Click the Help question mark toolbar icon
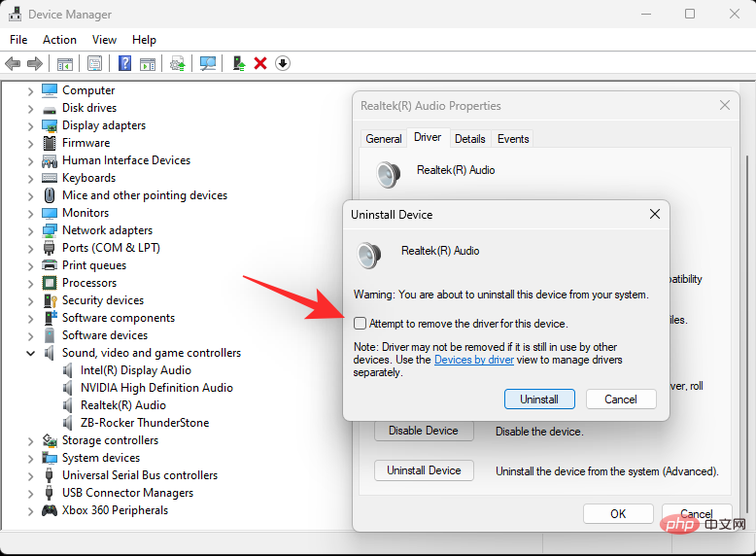This screenshot has height=556, width=756. tap(124, 63)
